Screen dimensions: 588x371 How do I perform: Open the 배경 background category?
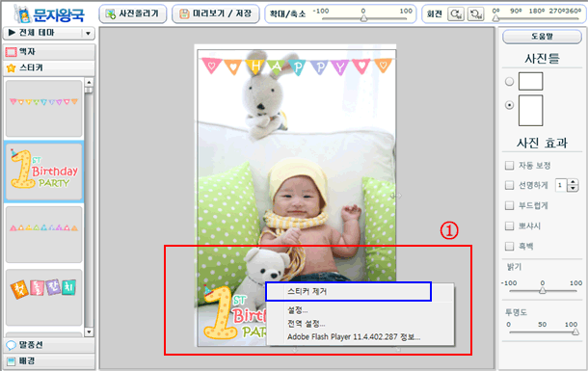tap(49, 361)
